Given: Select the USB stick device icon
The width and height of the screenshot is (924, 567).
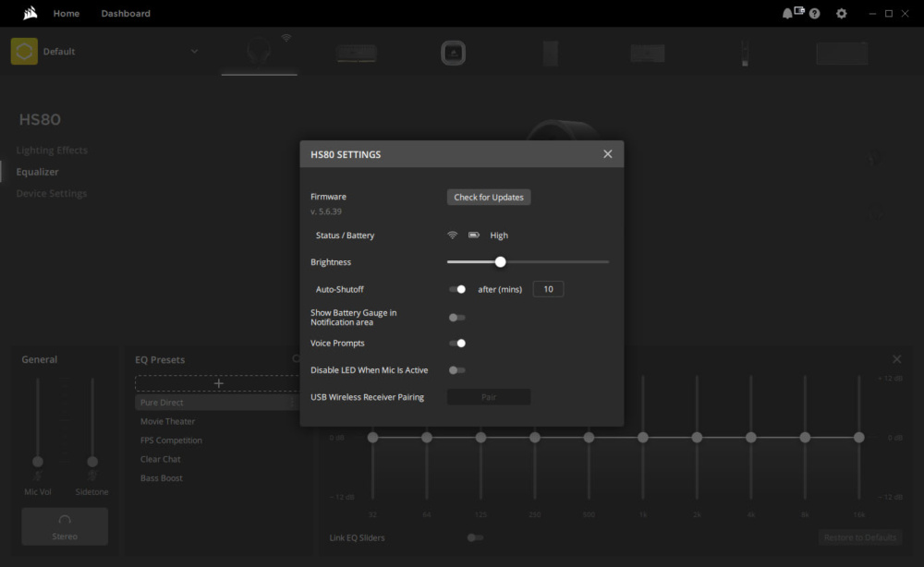Looking at the screenshot, I should pos(745,53).
